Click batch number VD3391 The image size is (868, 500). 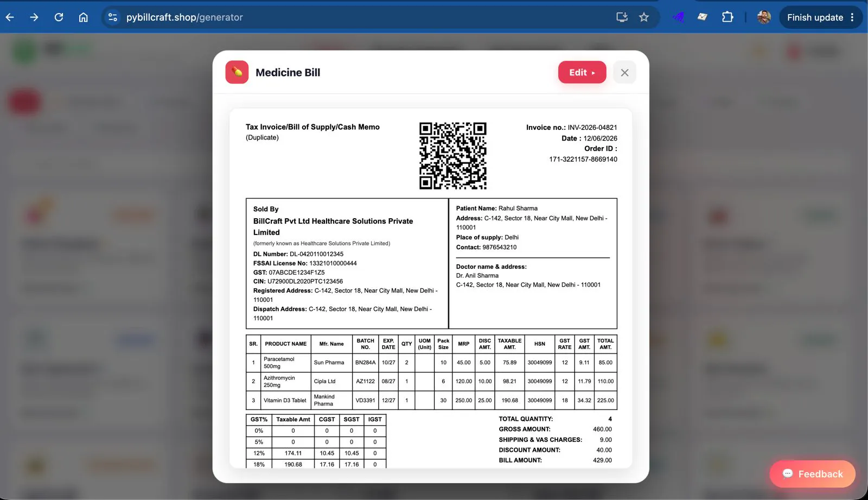click(365, 401)
